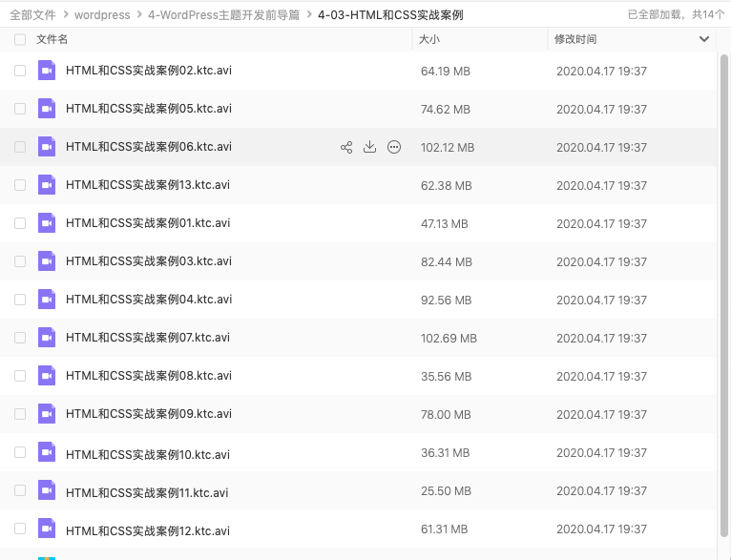
Task: Open file HTML和CSS实战案例03.ktc.avi
Action: pos(149,261)
